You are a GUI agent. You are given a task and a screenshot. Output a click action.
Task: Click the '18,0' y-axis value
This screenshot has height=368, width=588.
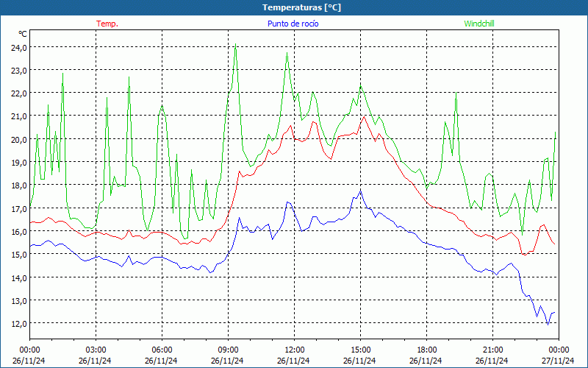[19, 185]
